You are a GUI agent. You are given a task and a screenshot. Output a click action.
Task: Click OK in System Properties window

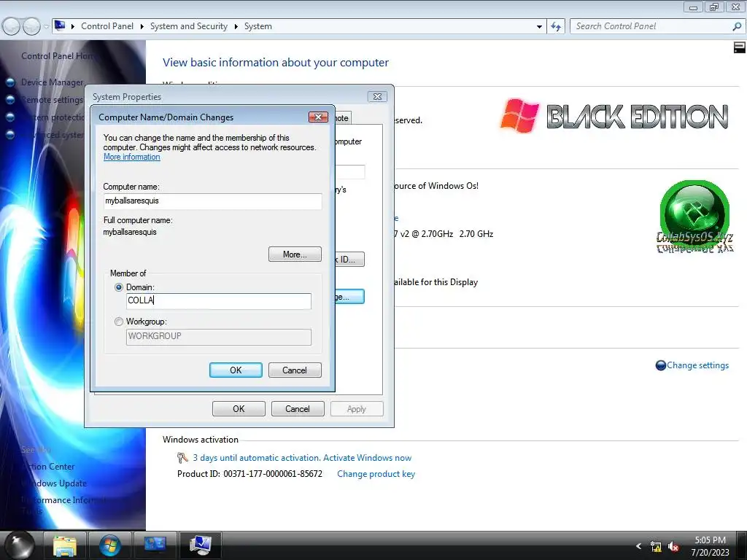(239, 408)
